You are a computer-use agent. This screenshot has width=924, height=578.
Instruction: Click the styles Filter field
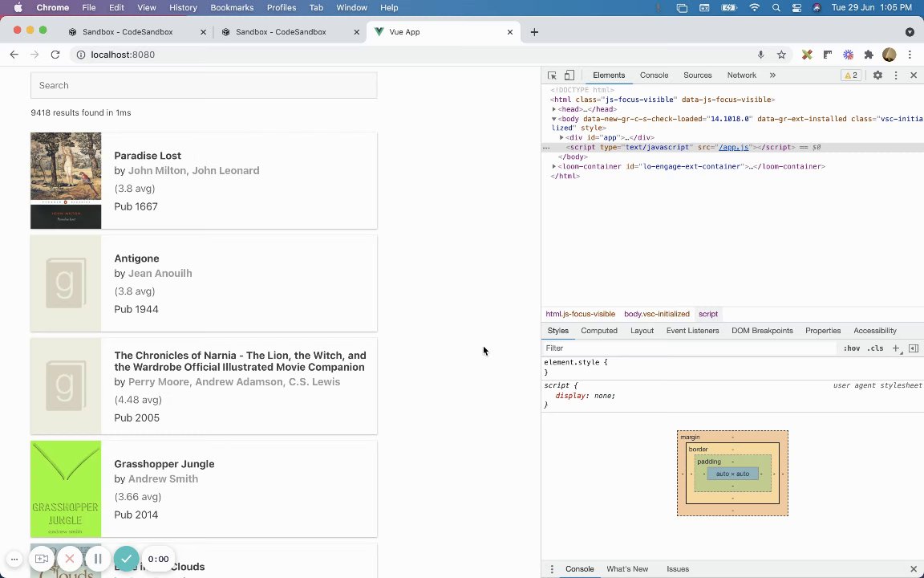690,348
